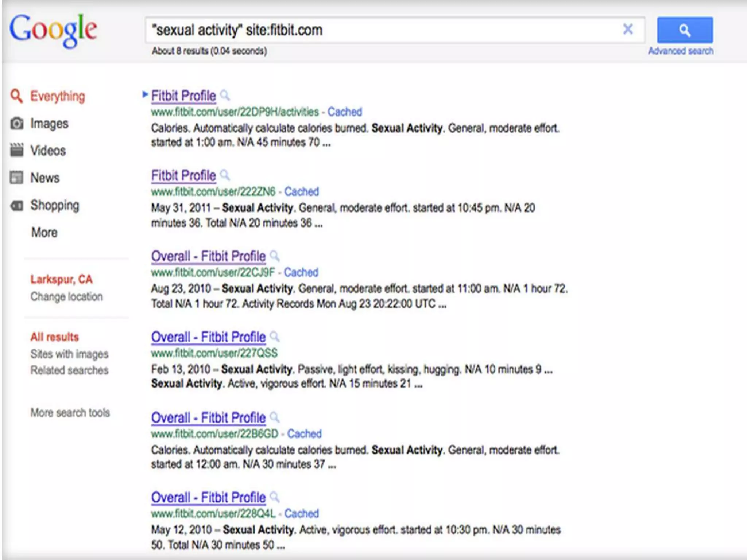This screenshot has width=747, height=560.
Task: Select the Everything search filter
Action: coord(57,96)
